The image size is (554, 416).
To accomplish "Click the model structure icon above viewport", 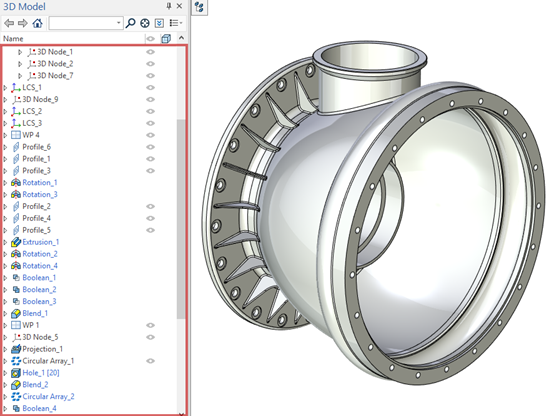I will coord(199,7).
